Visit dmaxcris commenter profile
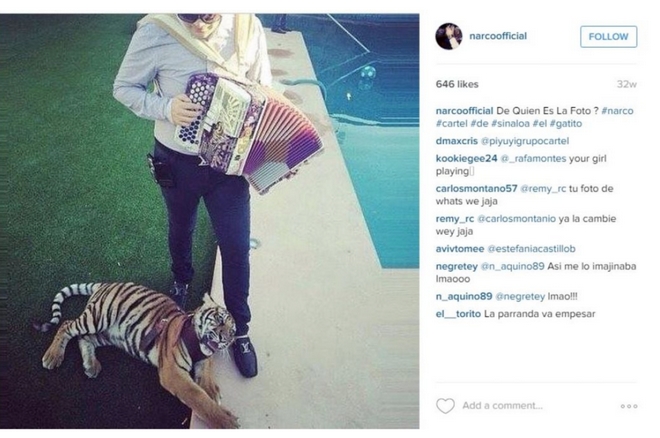 (456, 141)
